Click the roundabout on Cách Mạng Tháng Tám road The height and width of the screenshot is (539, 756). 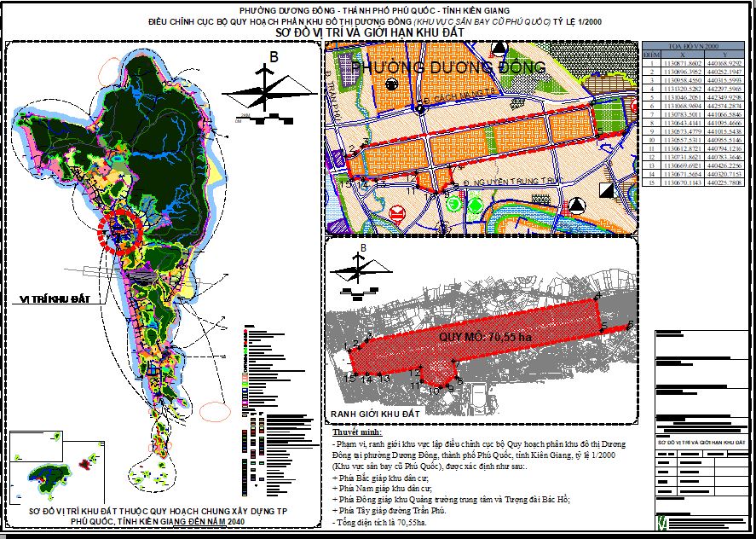pos(421,110)
